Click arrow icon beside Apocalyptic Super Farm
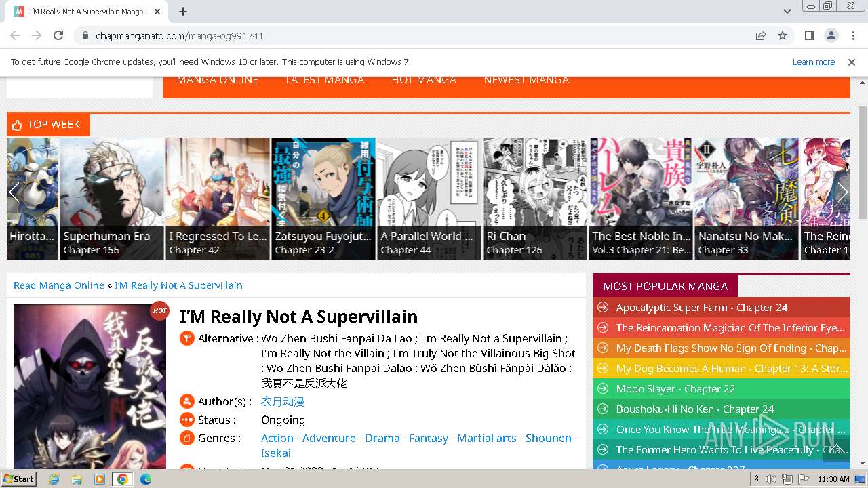Viewport: 868px width, 488px height. [601, 308]
